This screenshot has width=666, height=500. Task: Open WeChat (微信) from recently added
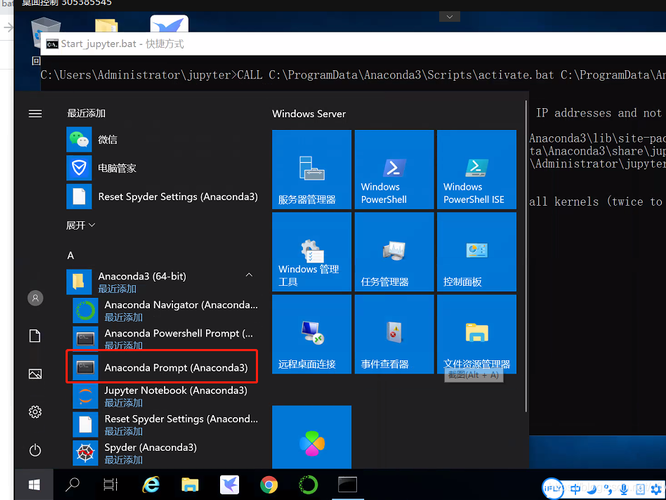click(161, 139)
